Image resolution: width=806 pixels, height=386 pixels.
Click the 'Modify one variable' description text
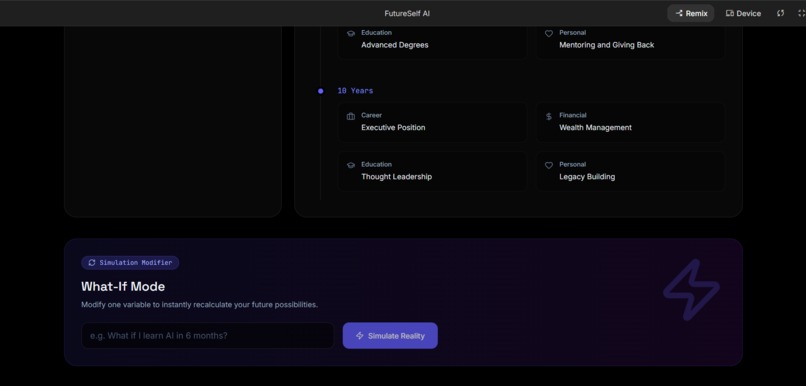199,304
